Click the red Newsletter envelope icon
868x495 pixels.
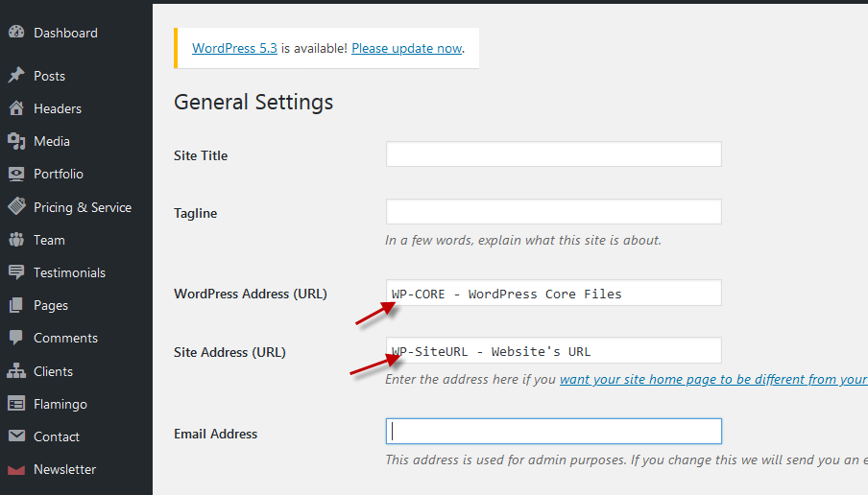click(16, 469)
